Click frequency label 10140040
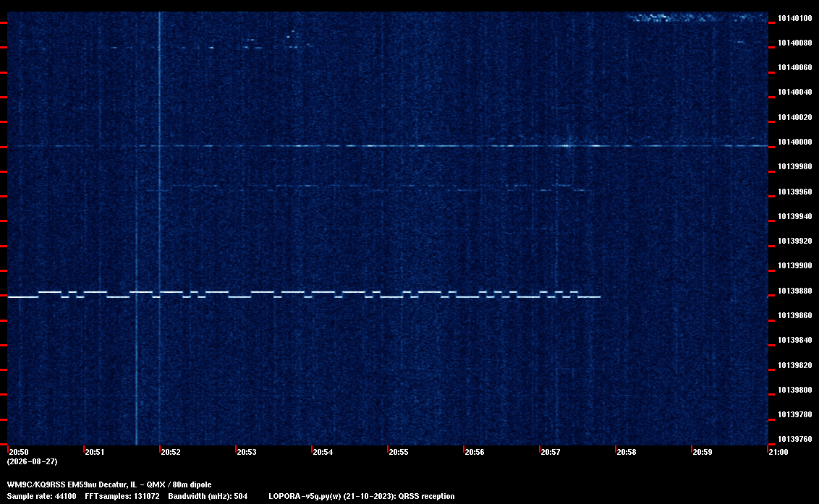The width and height of the screenshot is (819, 504). 795,92
